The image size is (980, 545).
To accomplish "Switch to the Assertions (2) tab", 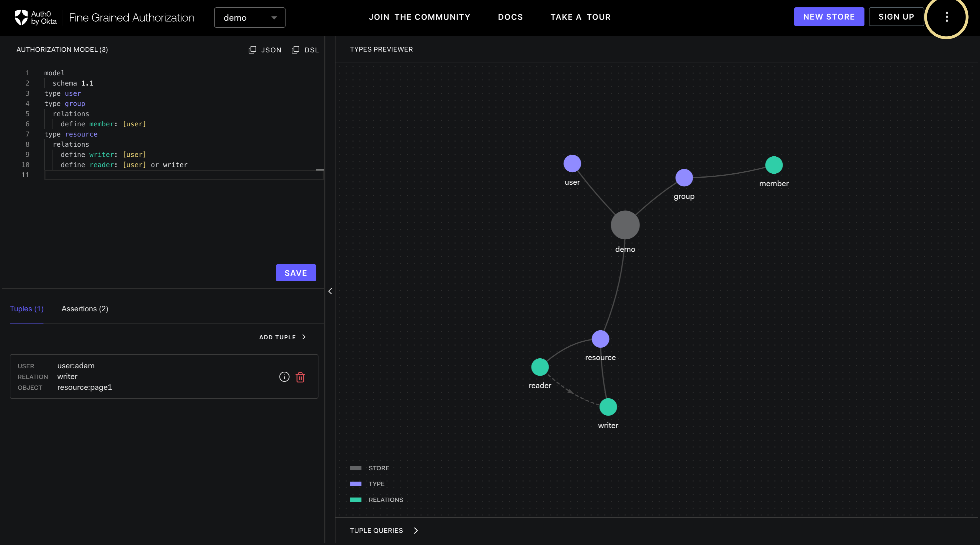I will pos(85,308).
